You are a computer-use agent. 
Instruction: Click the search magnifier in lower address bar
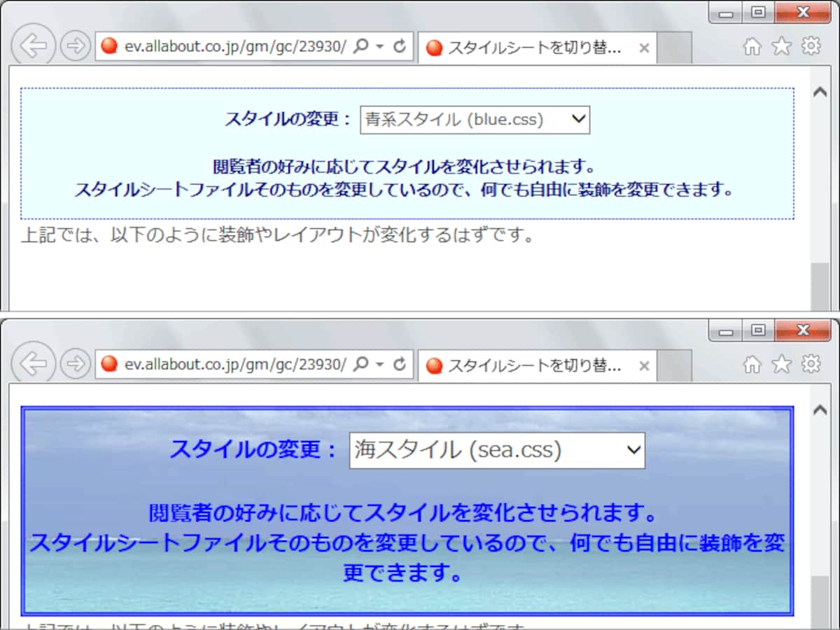tap(360, 364)
